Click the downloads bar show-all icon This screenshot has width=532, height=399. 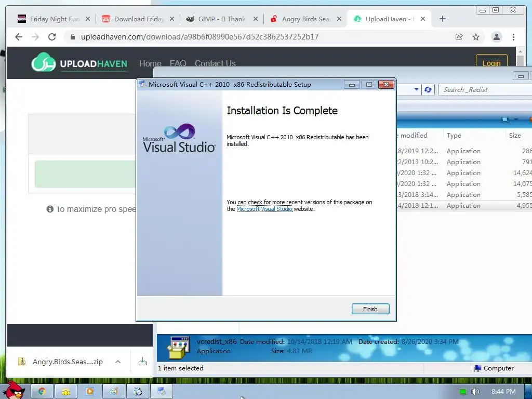point(143,362)
